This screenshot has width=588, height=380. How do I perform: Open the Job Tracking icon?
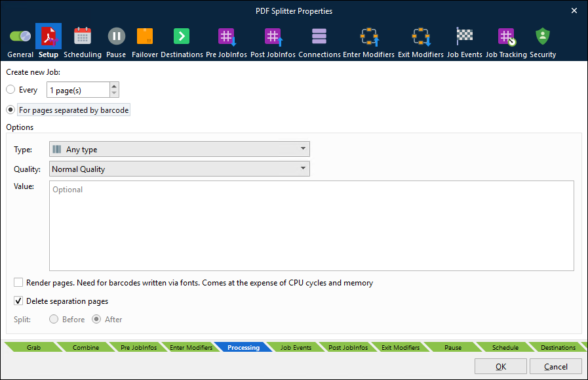pos(507,37)
